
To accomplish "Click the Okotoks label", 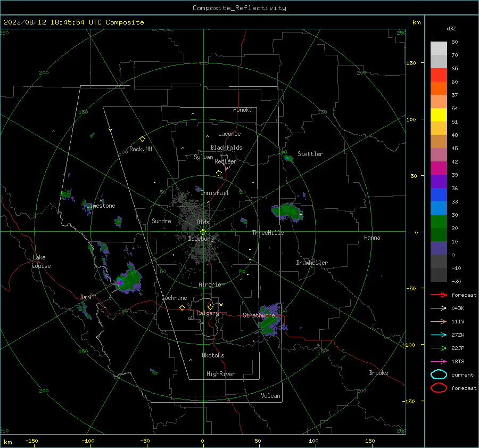I will coord(213,355).
